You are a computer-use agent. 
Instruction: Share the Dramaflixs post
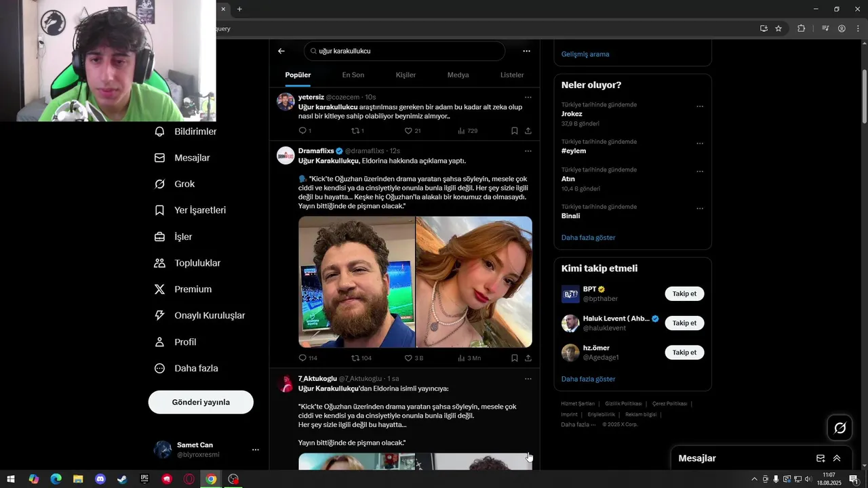pyautogui.click(x=528, y=358)
